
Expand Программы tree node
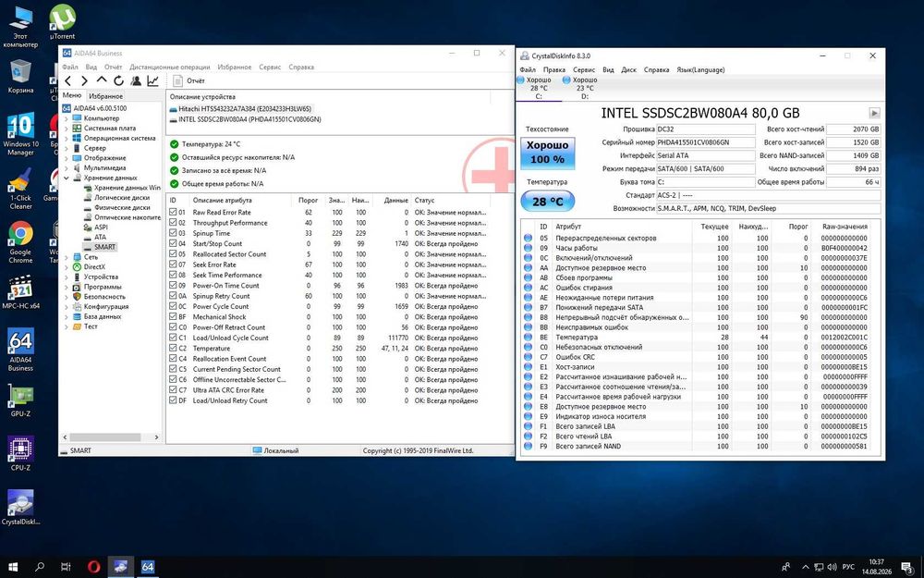pos(66,288)
